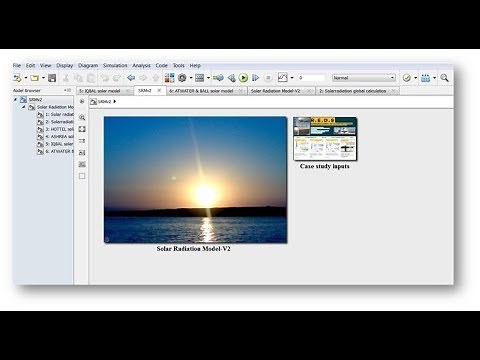The height and width of the screenshot is (360, 480).
Task: Open the Simulation menu
Action: (x=115, y=65)
